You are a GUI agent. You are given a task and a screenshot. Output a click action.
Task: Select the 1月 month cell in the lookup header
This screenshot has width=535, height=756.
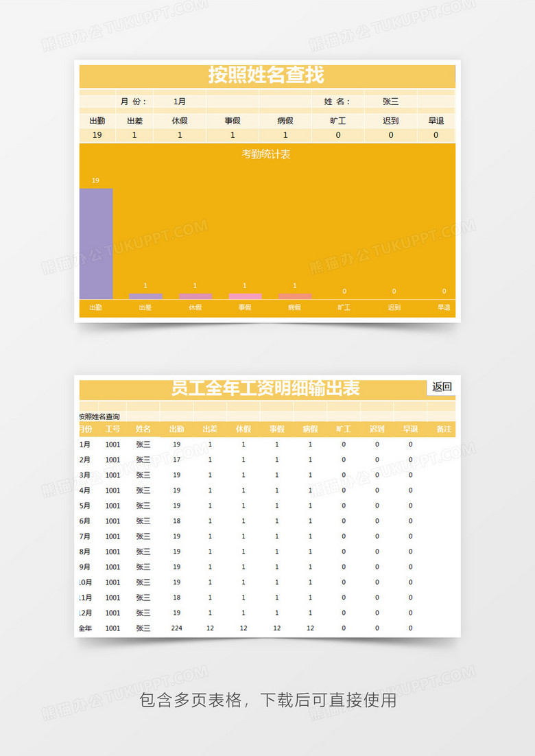tap(180, 102)
